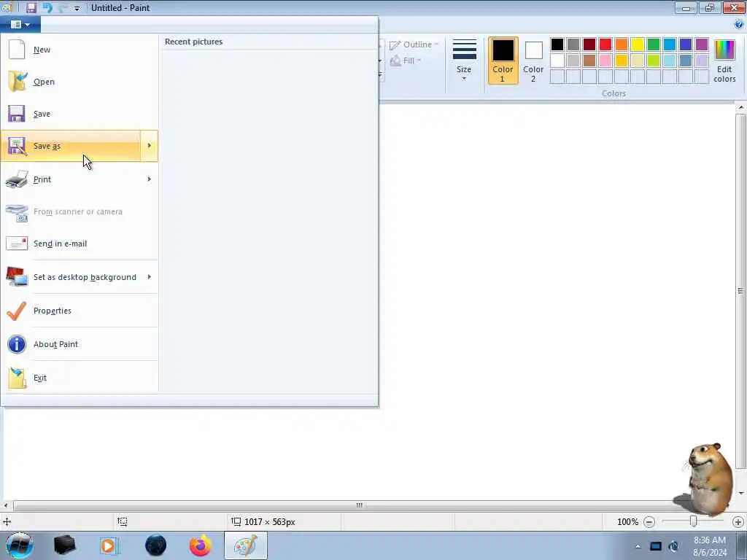Pick the rose pink color swatch
This screenshot has width=747, height=560.
605,61
